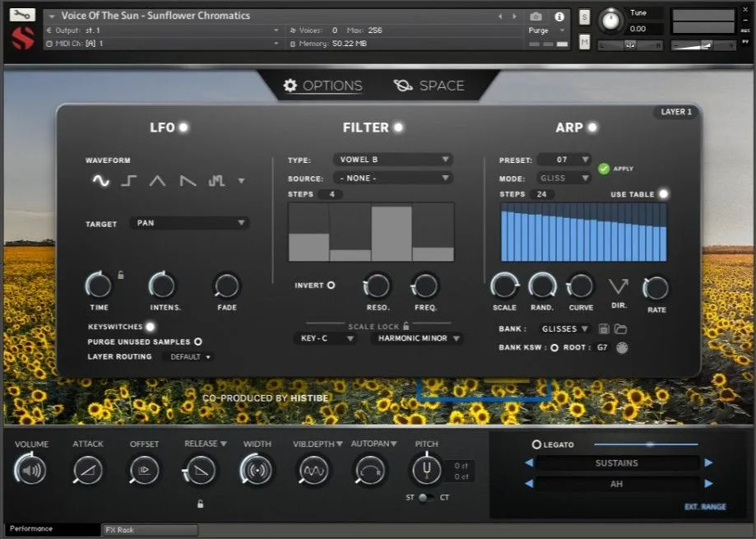Click the Vib.Depth knob
Viewport: 756px width, 539px height.
(314, 470)
